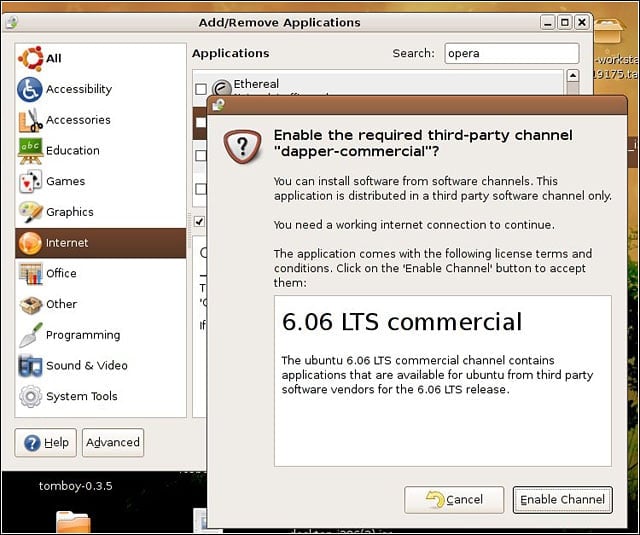Select the Programming category label
This screenshot has width=640, height=535.
pyautogui.click(x=83, y=335)
